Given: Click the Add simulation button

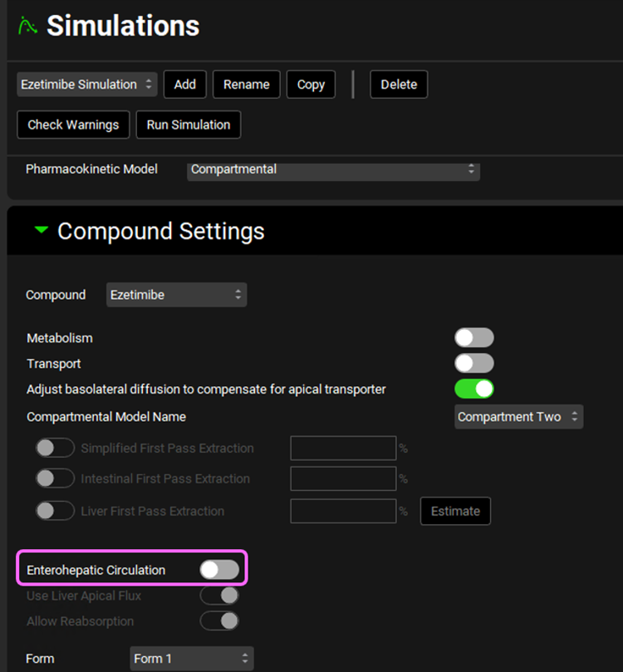Looking at the screenshot, I should click(x=184, y=84).
